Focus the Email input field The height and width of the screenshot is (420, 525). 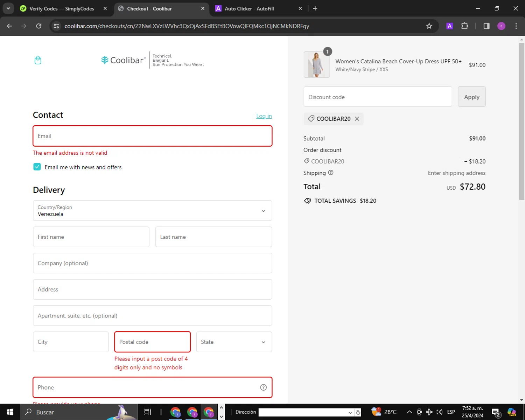pyautogui.click(x=152, y=136)
